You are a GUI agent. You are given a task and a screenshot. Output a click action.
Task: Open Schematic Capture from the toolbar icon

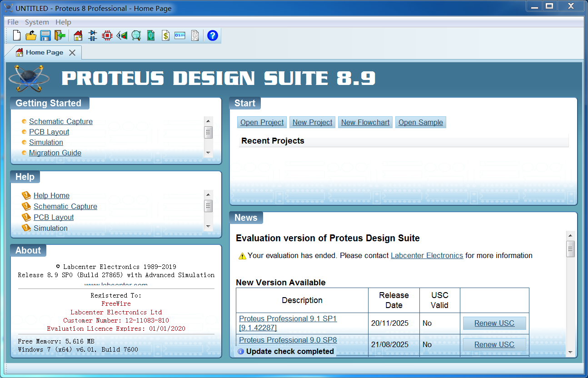[93, 35]
